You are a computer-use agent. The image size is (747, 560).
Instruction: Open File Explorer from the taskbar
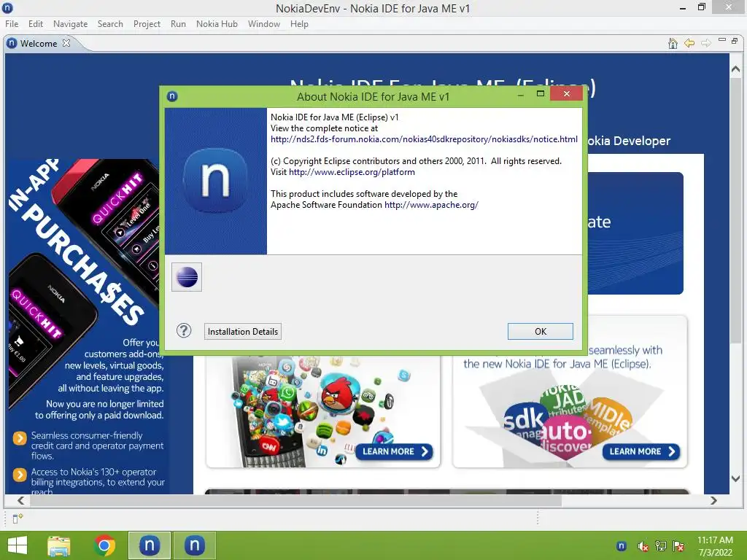(x=59, y=545)
